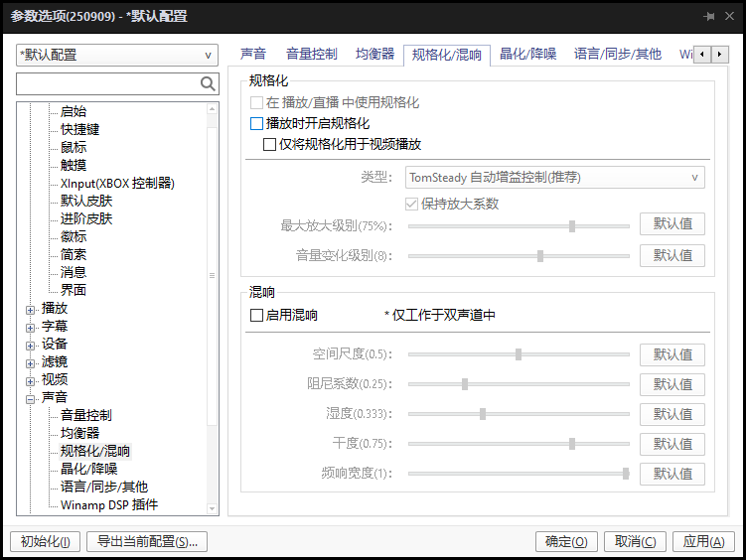Enable 播放时开启规格化 checkbox
The height and width of the screenshot is (560, 746).
(x=257, y=124)
